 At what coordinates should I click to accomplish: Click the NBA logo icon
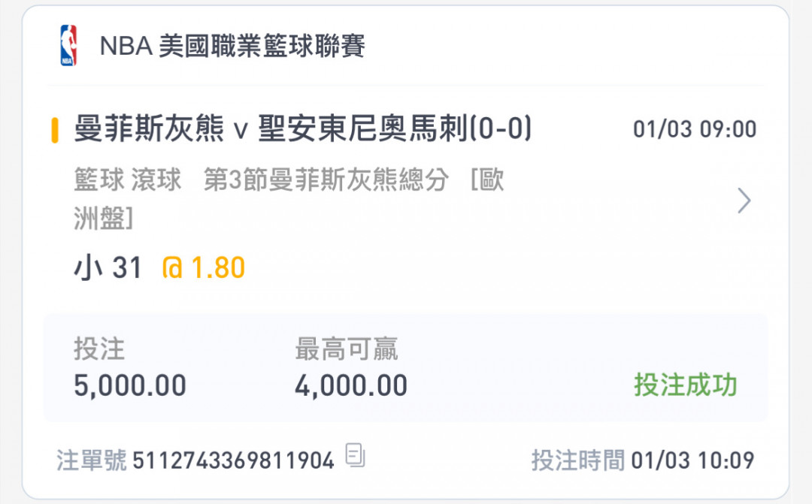(68, 46)
